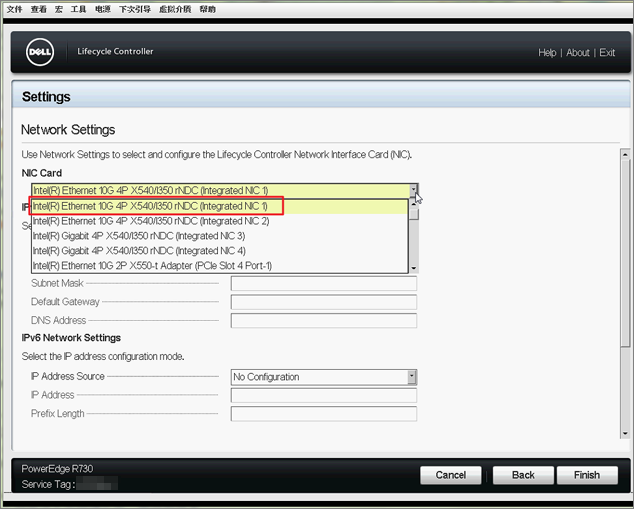This screenshot has width=634, height=509.
Task: Click the IPv6 IP Address field
Action: click(323, 395)
